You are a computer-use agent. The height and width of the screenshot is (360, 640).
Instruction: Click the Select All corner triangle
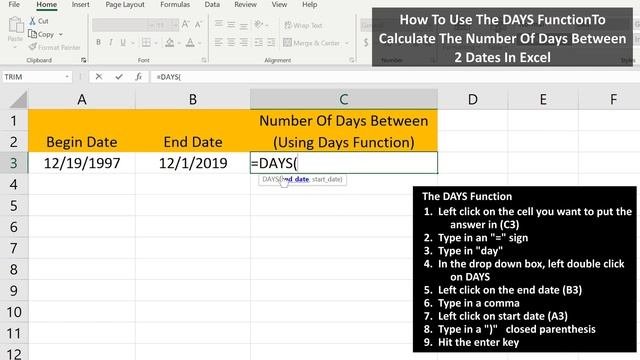pyautogui.click(x=18, y=100)
